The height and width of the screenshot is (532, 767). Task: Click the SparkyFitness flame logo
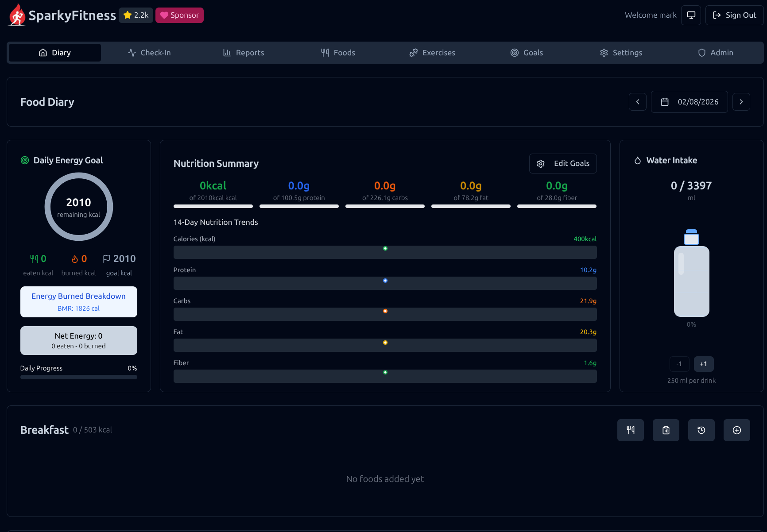[17, 15]
